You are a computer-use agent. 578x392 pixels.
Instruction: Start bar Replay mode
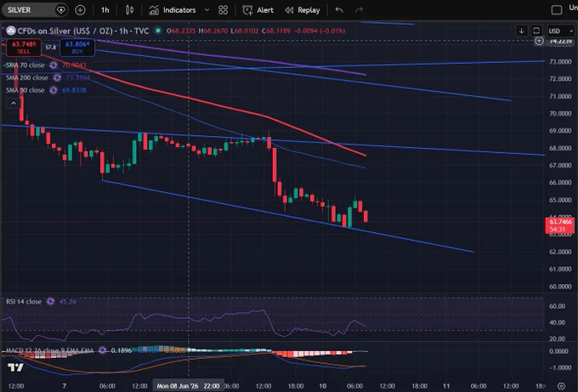coord(303,10)
